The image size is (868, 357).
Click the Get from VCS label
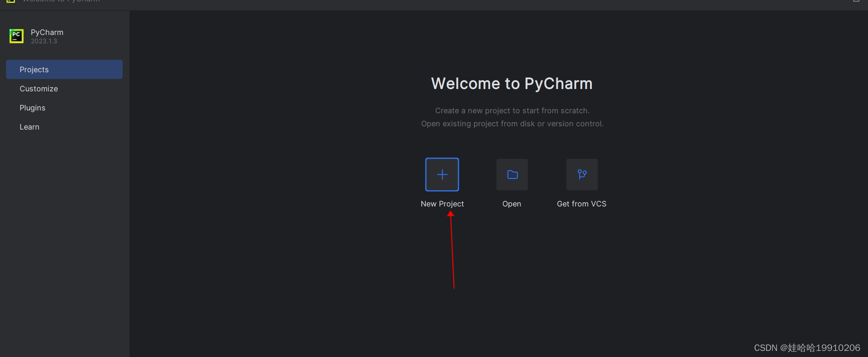pyautogui.click(x=582, y=204)
